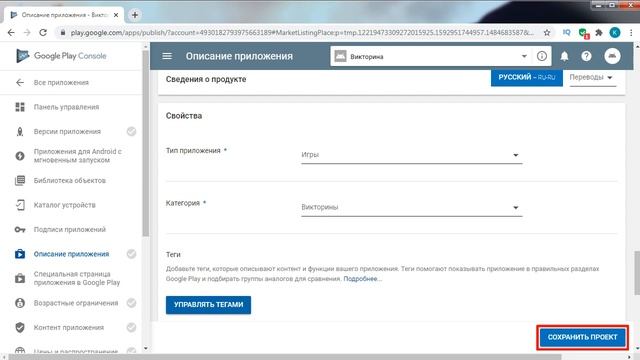Reload the page in browser

click(x=43, y=33)
